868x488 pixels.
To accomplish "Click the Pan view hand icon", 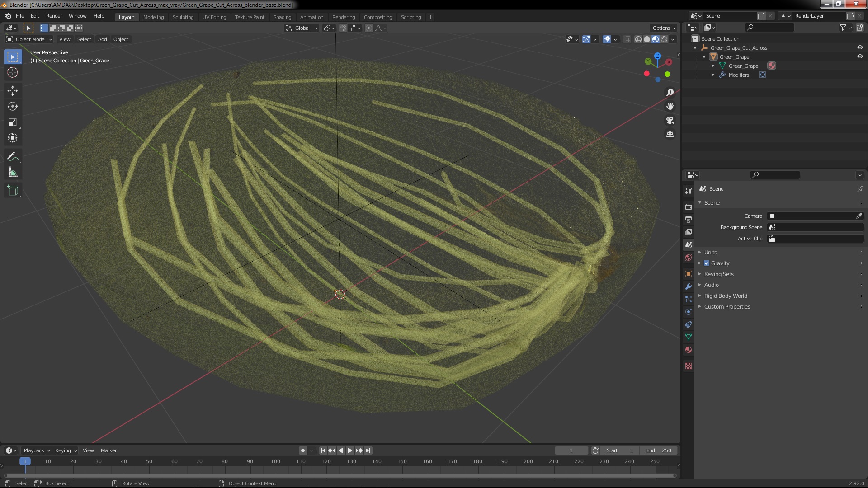I will click(670, 106).
